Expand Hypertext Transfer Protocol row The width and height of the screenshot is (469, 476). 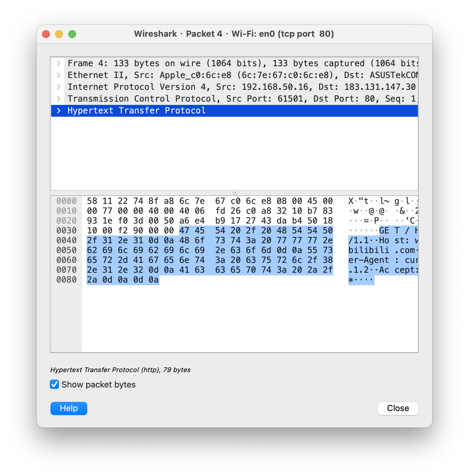tap(59, 110)
